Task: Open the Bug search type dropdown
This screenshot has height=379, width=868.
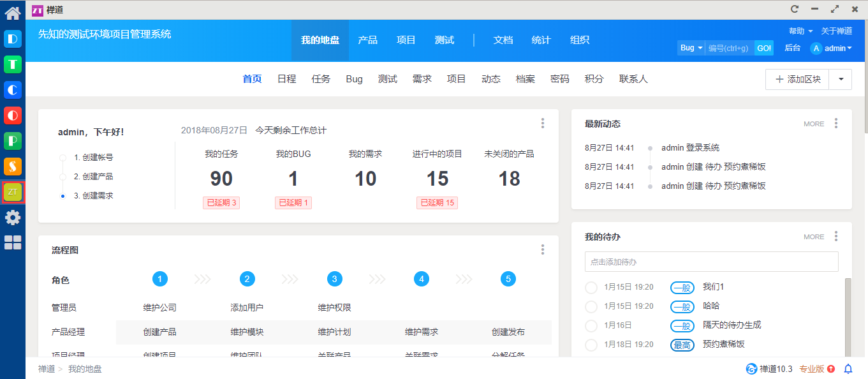Action: point(691,48)
